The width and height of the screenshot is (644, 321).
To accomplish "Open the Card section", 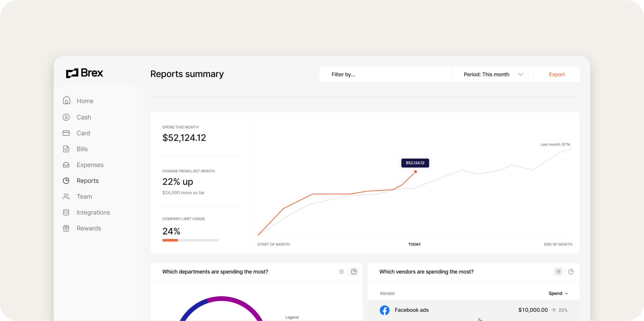I will point(83,133).
